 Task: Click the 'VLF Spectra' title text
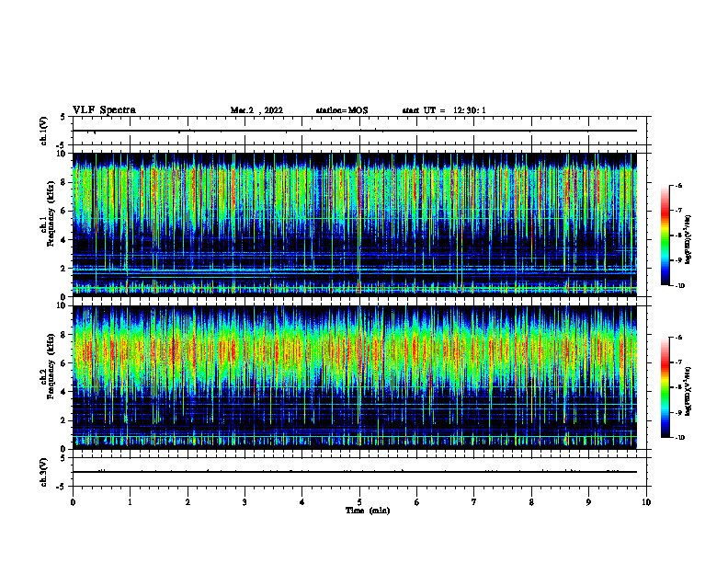coord(104,110)
